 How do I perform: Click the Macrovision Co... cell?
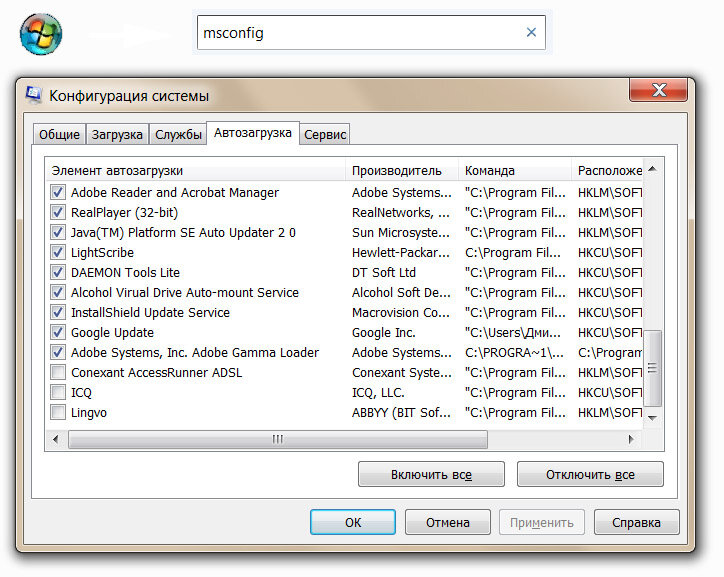pyautogui.click(x=401, y=313)
